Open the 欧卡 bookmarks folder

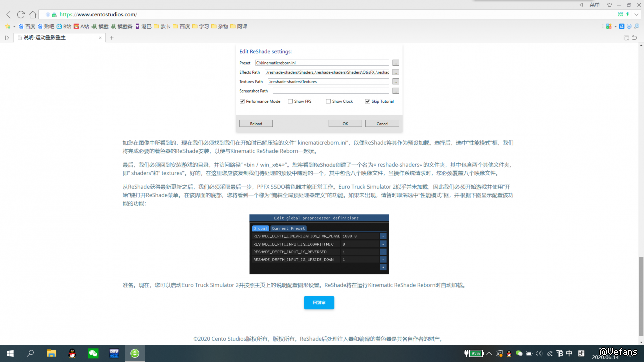pyautogui.click(x=162, y=26)
